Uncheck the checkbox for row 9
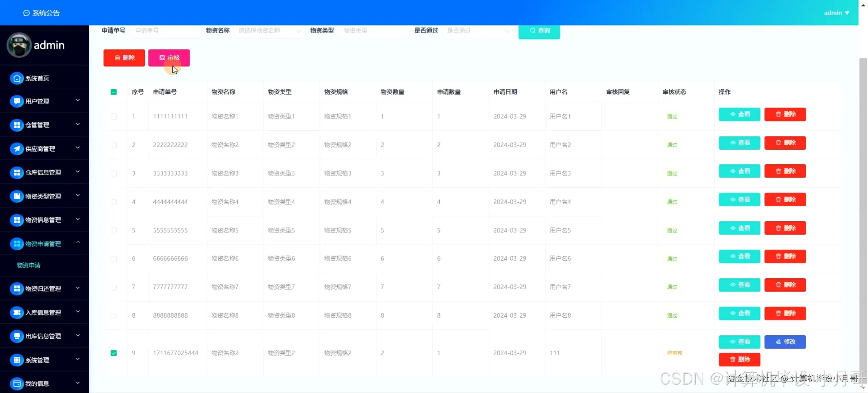868x393 pixels. tap(114, 353)
